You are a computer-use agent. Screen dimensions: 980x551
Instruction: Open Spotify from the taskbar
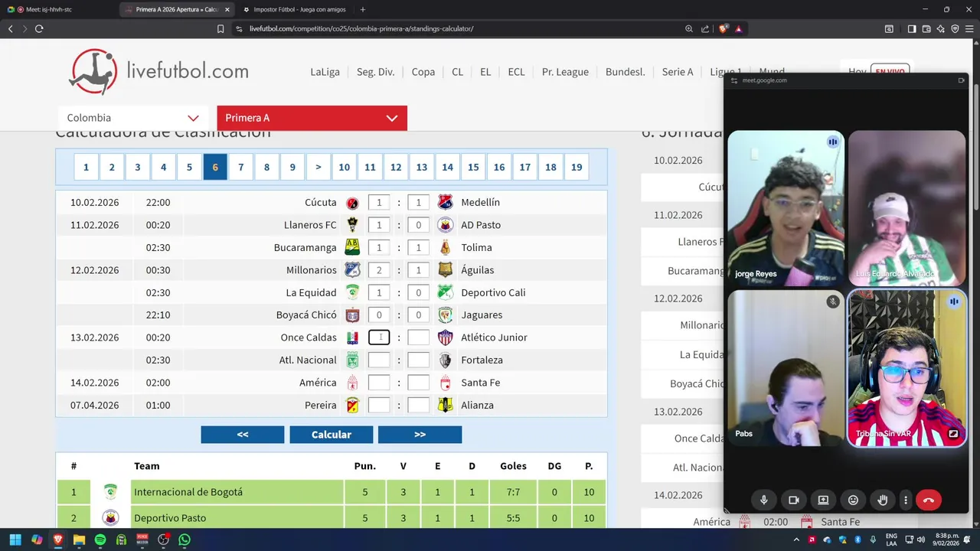pyautogui.click(x=100, y=540)
